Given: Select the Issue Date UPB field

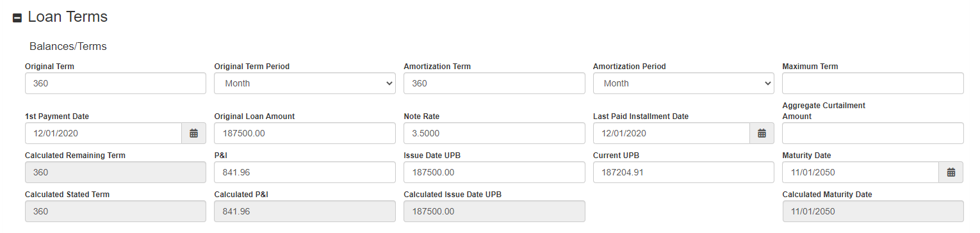Looking at the screenshot, I should (494, 172).
